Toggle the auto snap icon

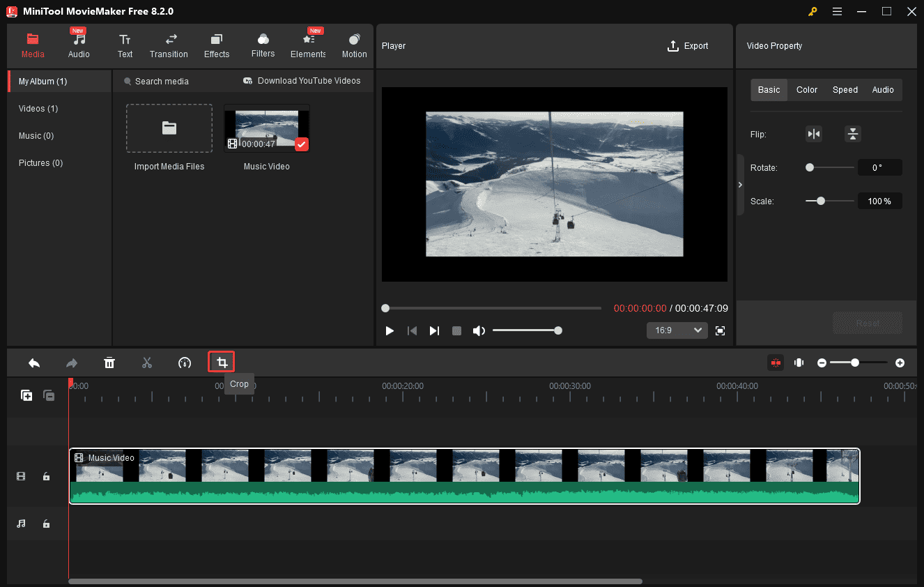pyautogui.click(x=776, y=363)
